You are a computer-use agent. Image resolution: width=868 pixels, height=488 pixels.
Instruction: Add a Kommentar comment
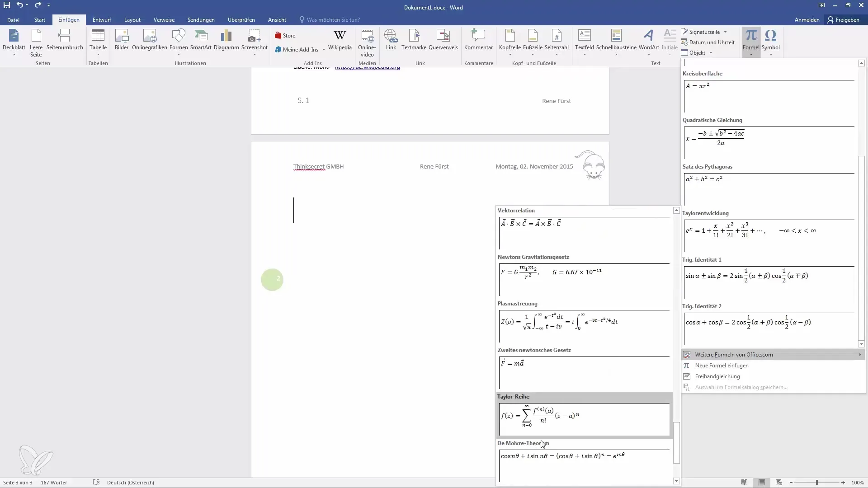pyautogui.click(x=478, y=40)
